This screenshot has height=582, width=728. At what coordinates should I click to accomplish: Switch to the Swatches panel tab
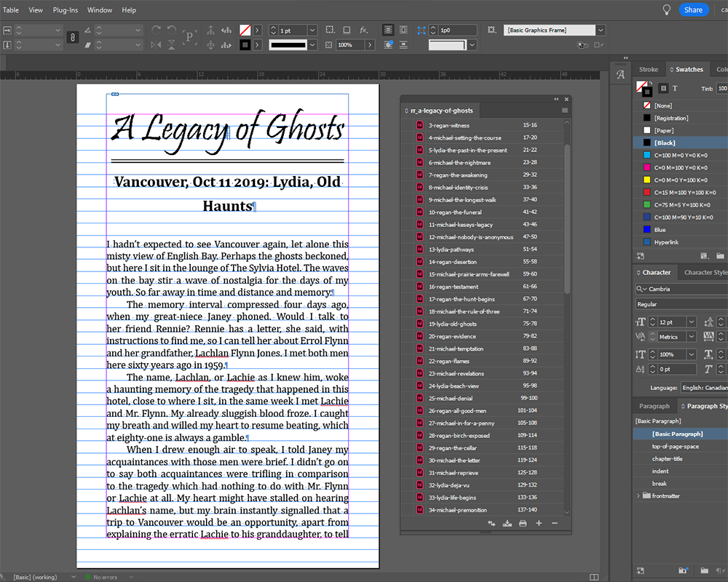[x=687, y=69]
